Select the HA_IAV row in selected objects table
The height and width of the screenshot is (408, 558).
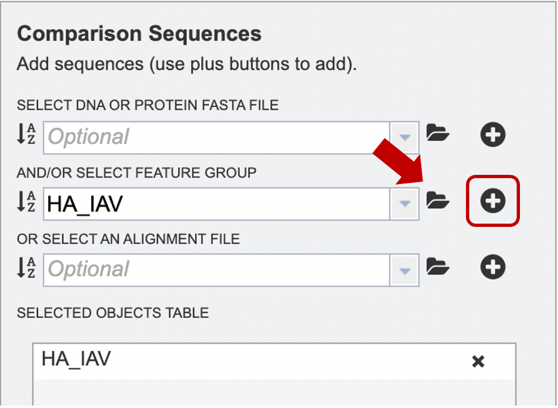(x=274, y=361)
